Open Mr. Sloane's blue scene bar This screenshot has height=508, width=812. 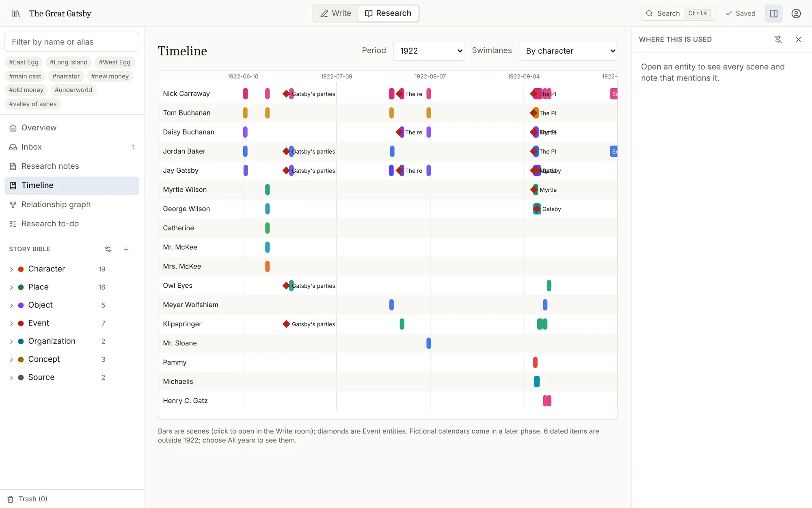(x=428, y=343)
